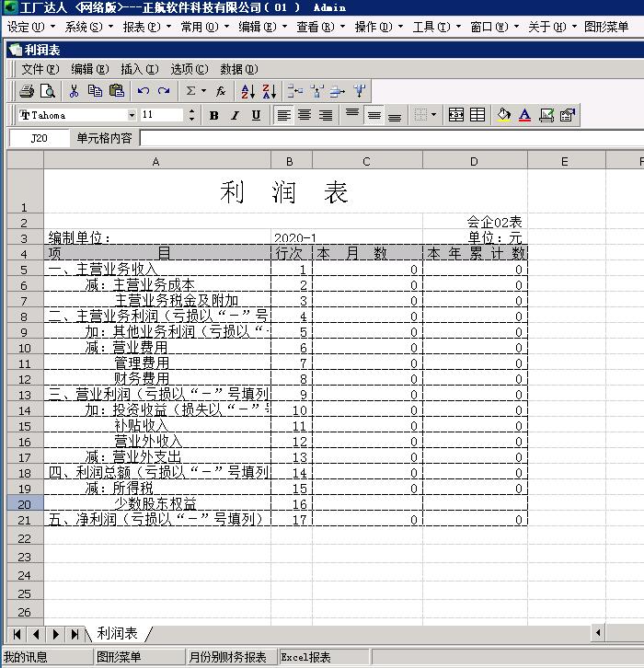The image size is (644, 668).
Task: Toggle Underline formatting
Action: click(x=256, y=115)
